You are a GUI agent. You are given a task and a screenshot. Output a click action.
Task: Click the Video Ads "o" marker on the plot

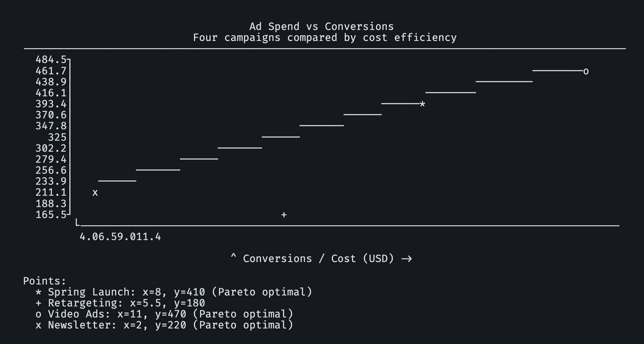point(586,71)
